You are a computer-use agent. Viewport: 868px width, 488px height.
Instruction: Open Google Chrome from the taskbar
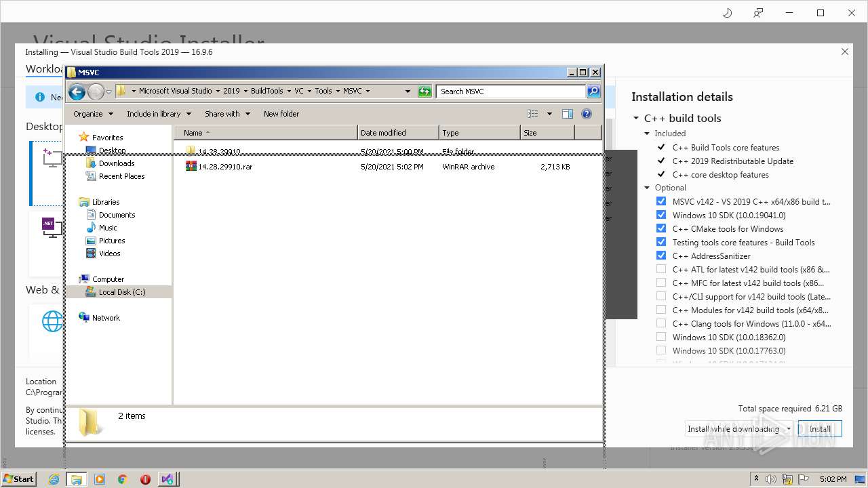click(x=123, y=479)
